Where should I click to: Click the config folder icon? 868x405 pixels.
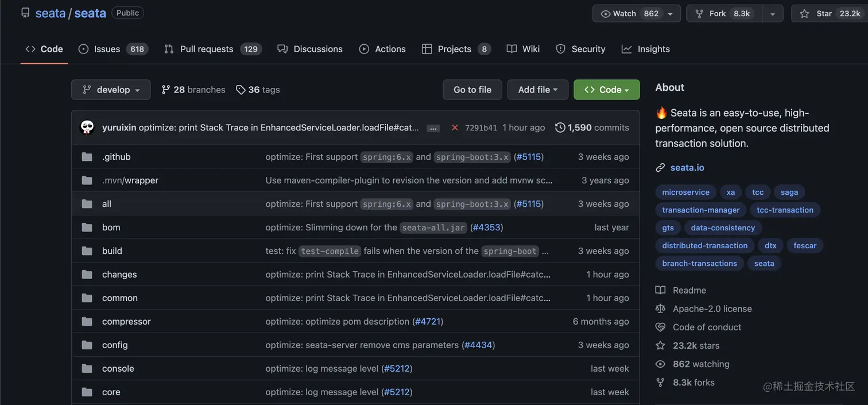(x=87, y=345)
